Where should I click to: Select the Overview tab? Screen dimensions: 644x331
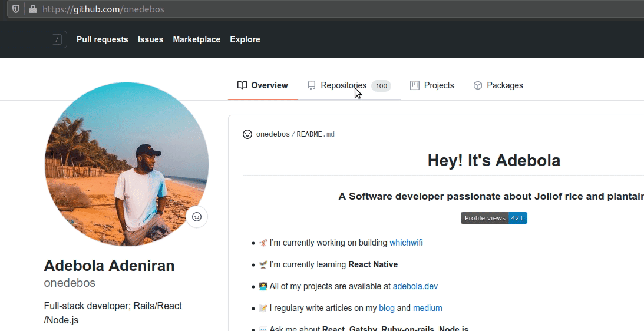(262, 85)
